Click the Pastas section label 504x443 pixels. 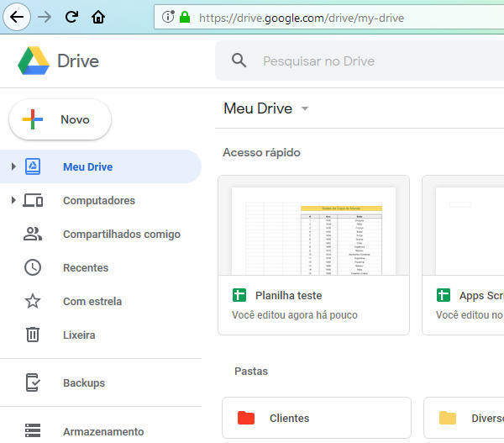(251, 372)
